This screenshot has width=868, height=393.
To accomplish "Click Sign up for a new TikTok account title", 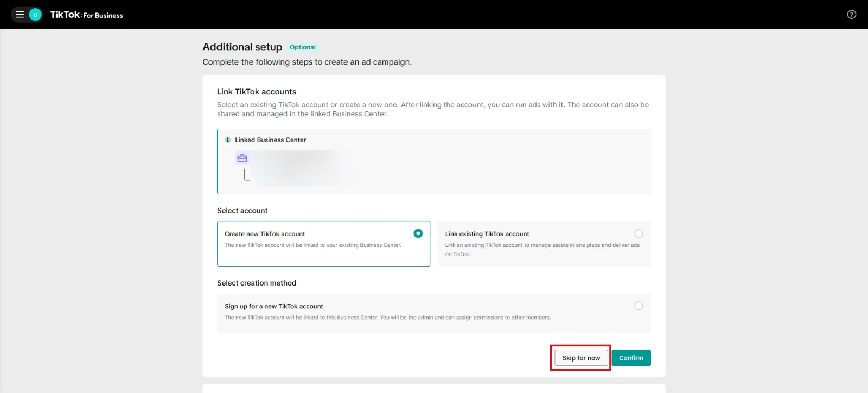I will click(273, 307).
